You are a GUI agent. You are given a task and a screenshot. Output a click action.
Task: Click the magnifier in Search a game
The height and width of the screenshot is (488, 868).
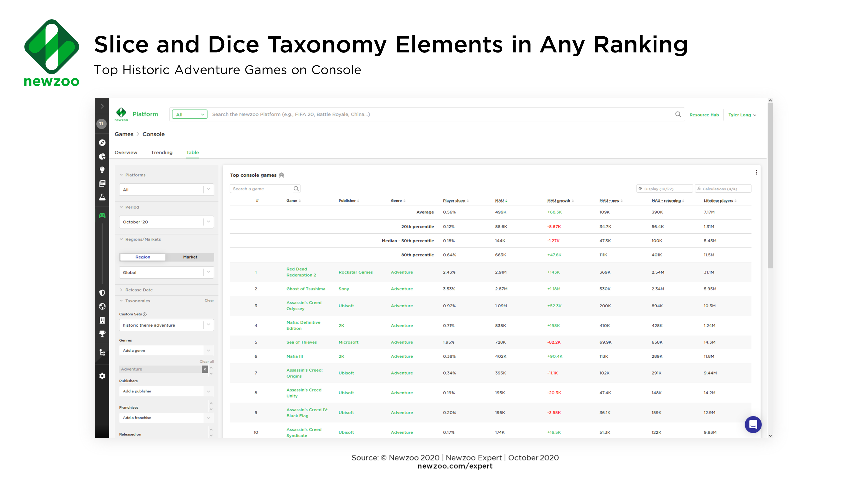tap(296, 189)
